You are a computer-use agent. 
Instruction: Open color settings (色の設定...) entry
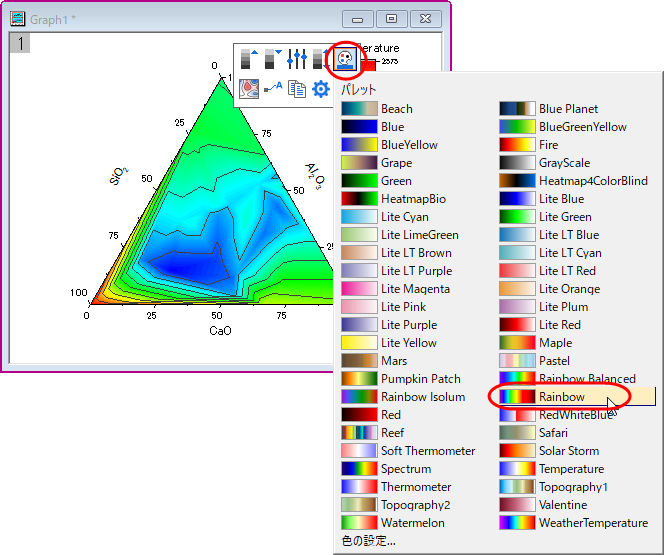pyautogui.click(x=368, y=541)
